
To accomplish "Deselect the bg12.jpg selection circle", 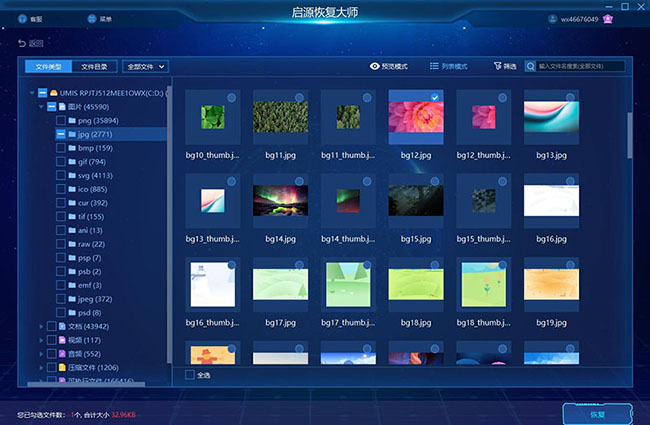I will tap(434, 97).
